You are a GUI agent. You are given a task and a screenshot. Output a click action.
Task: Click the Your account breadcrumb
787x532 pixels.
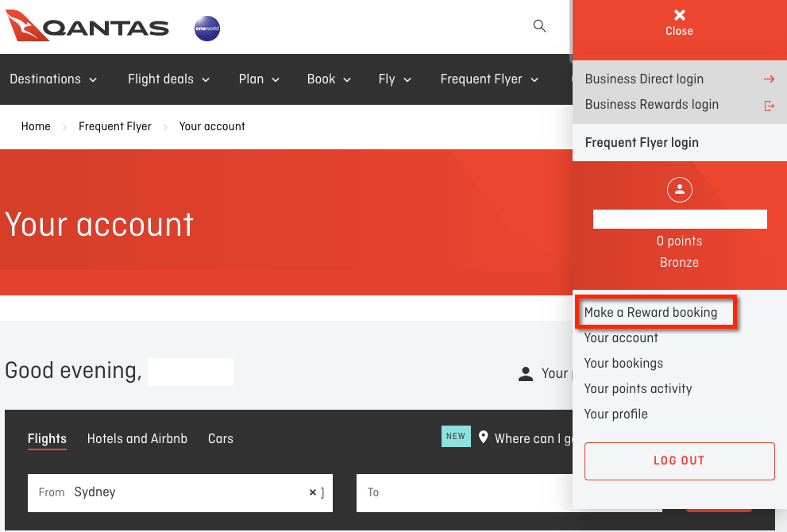pyautogui.click(x=212, y=126)
